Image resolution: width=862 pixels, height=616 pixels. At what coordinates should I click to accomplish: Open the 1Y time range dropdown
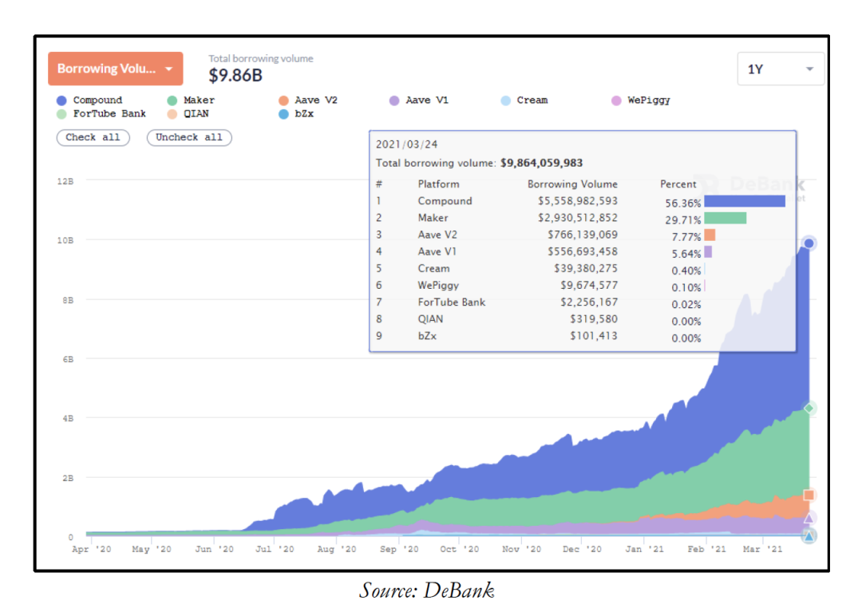780,69
